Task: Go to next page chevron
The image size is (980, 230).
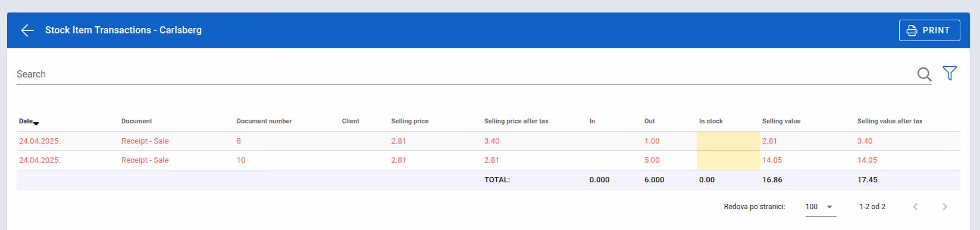Action: pyautogui.click(x=945, y=207)
